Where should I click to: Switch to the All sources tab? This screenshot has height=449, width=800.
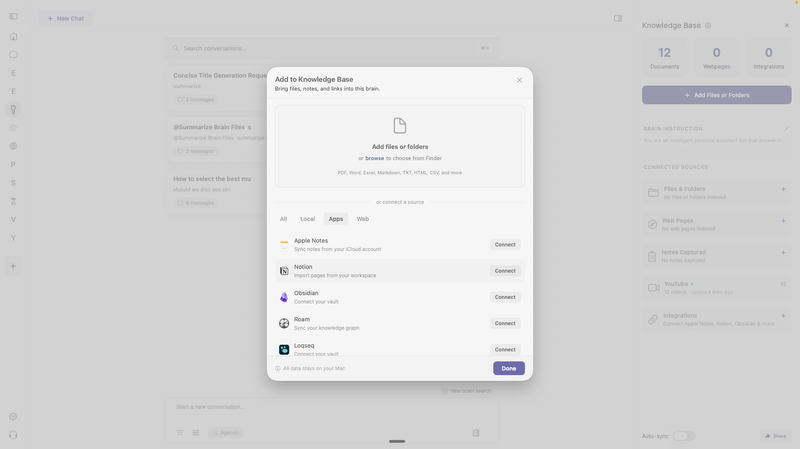(x=283, y=219)
